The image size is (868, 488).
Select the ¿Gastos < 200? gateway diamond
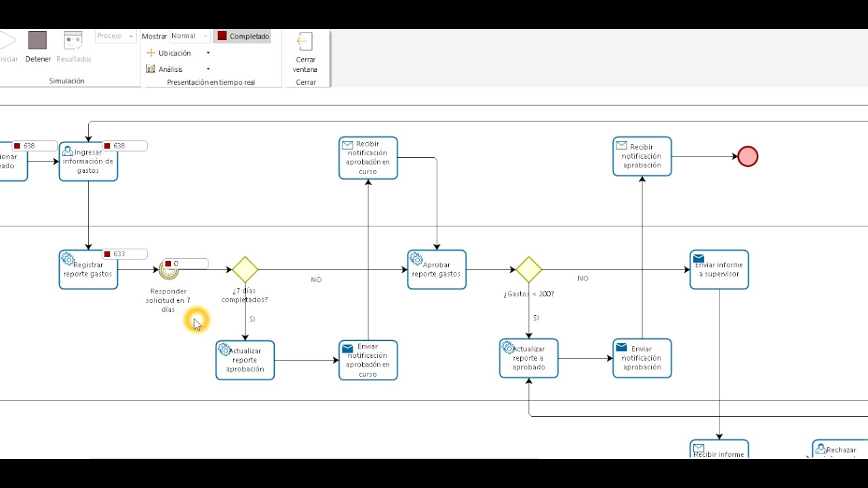[x=529, y=270]
